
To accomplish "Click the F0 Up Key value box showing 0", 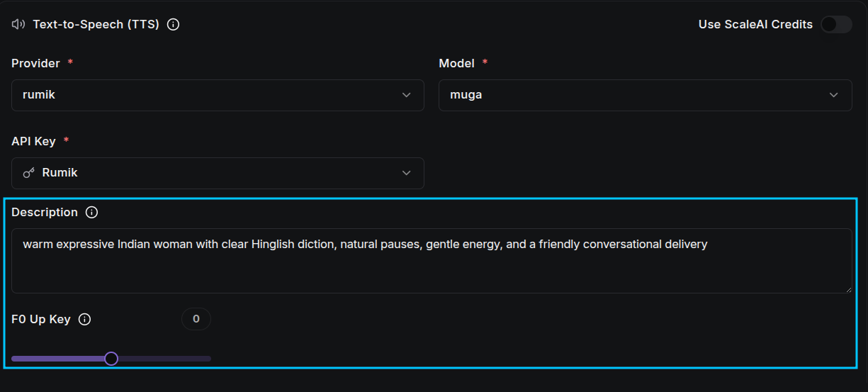I will click(196, 319).
